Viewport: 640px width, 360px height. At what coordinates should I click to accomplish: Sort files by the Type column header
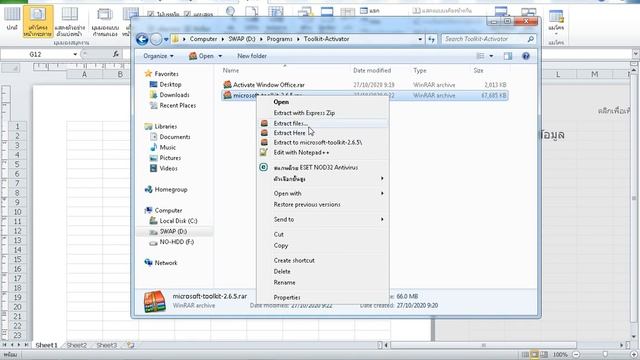click(420, 71)
